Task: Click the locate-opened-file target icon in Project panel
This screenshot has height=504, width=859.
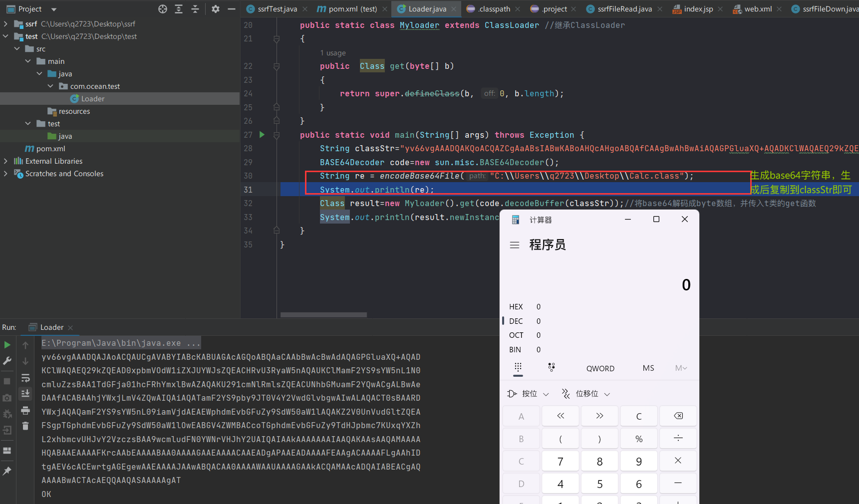Action: point(163,9)
